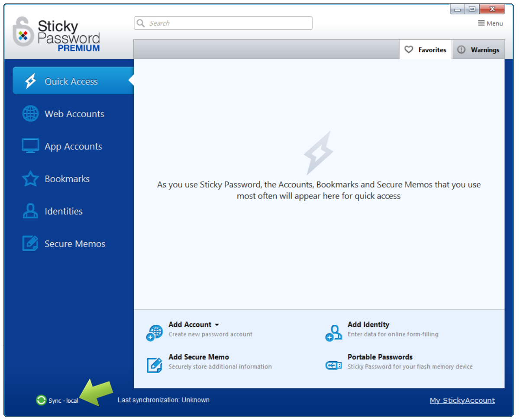
Task: Click the Portable Passwords USB icon
Action: (x=333, y=365)
